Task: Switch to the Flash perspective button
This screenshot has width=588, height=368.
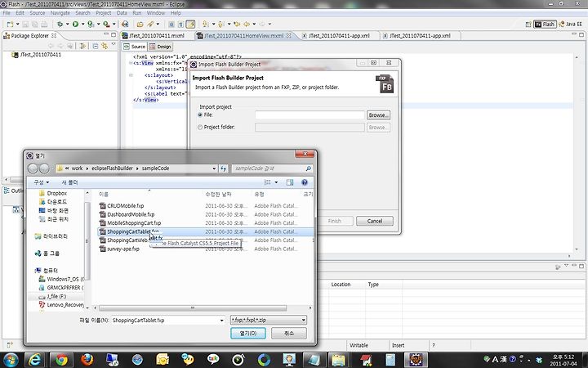Action: (545, 24)
